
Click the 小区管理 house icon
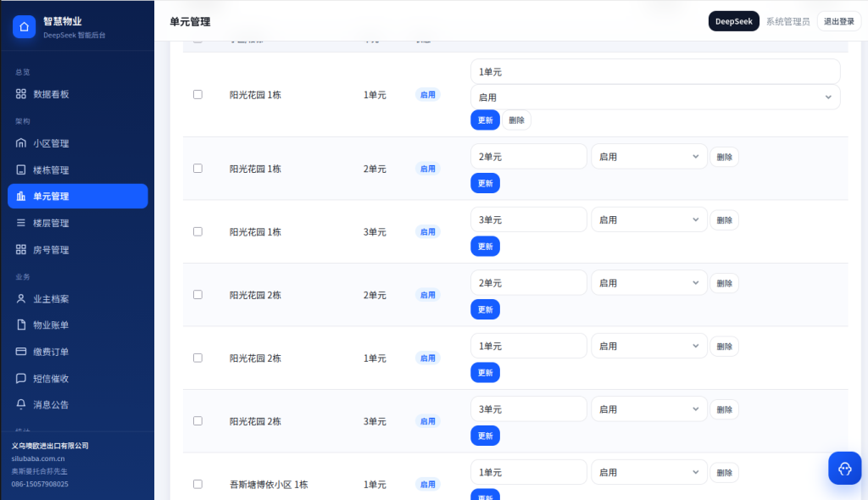(x=21, y=143)
